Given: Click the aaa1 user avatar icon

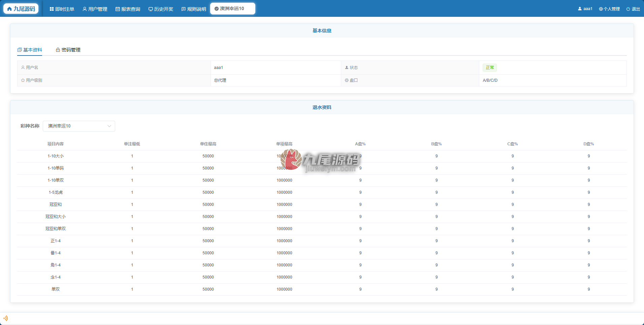Looking at the screenshot, I should 580,9.
